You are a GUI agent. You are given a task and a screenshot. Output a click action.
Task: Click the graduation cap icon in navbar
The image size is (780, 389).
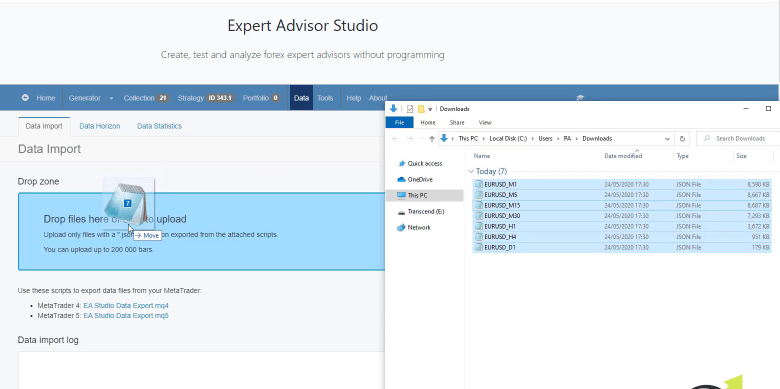tap(580, 97)
